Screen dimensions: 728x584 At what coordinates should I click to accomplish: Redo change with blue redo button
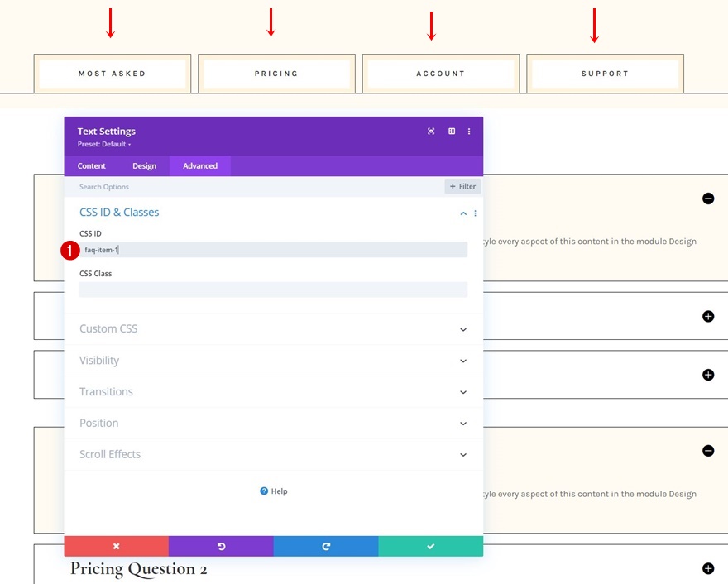coord(326,546)
